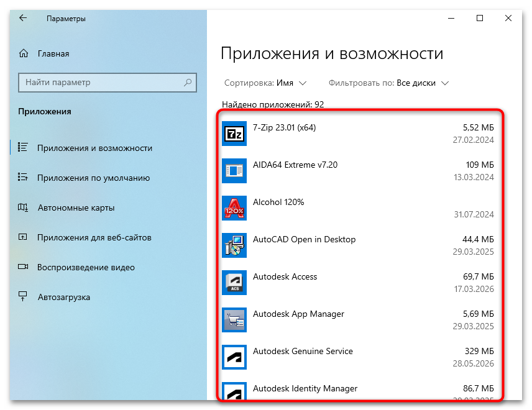This screenshot has height=410, width=532.
Task: Click the Autodesk Access app icon
Action: point(234,283)
